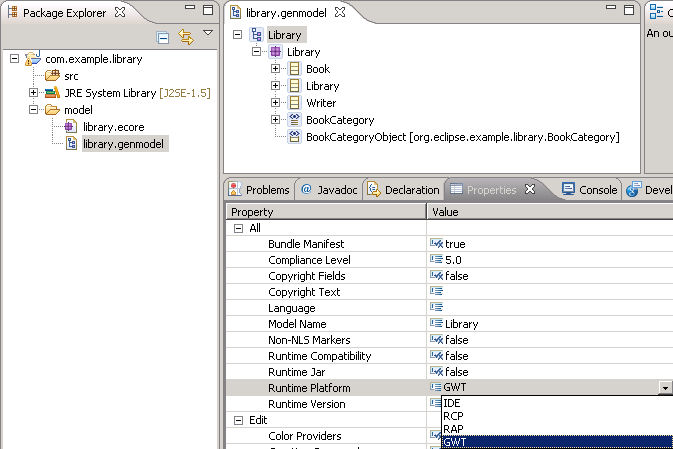
Task: Click BookCategoryObject data type icon
Action: [294, 137]
